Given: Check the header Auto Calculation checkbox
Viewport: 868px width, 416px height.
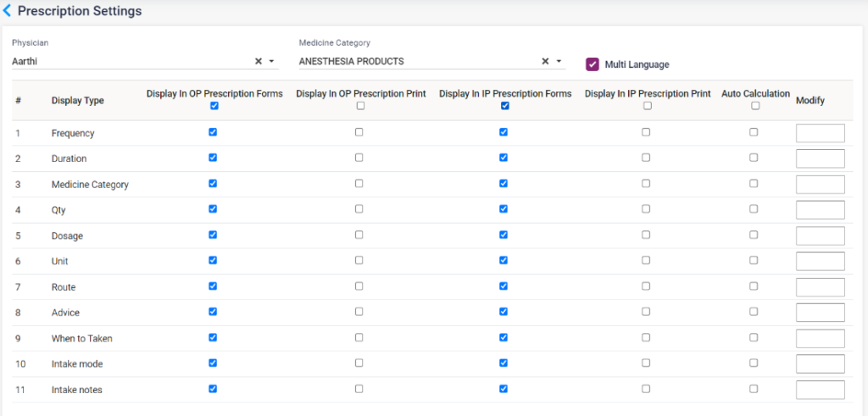Looking at the screenshot, I should (x=755, y=106).
